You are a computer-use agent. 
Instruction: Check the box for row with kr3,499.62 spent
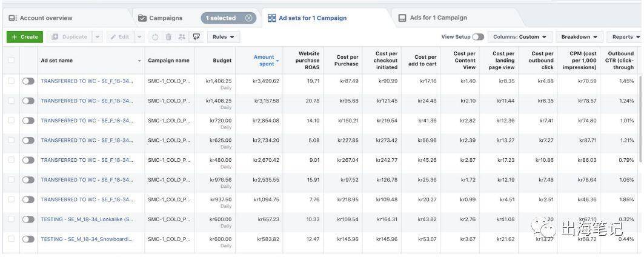[x=11, y=81]
